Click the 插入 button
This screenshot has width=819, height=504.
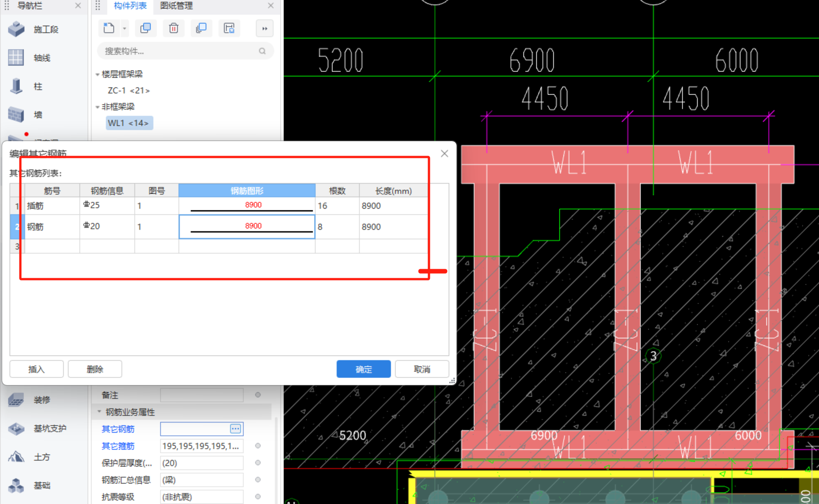tap(37, 369)
